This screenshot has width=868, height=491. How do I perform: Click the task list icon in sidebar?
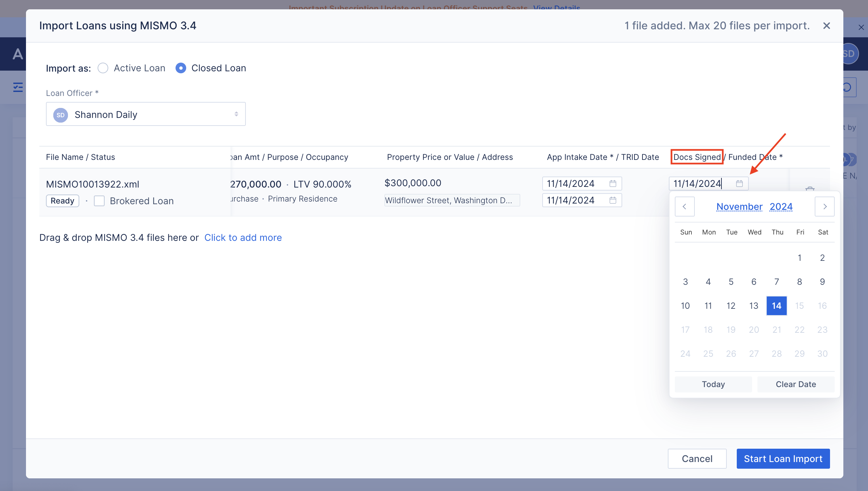[18, 87]
